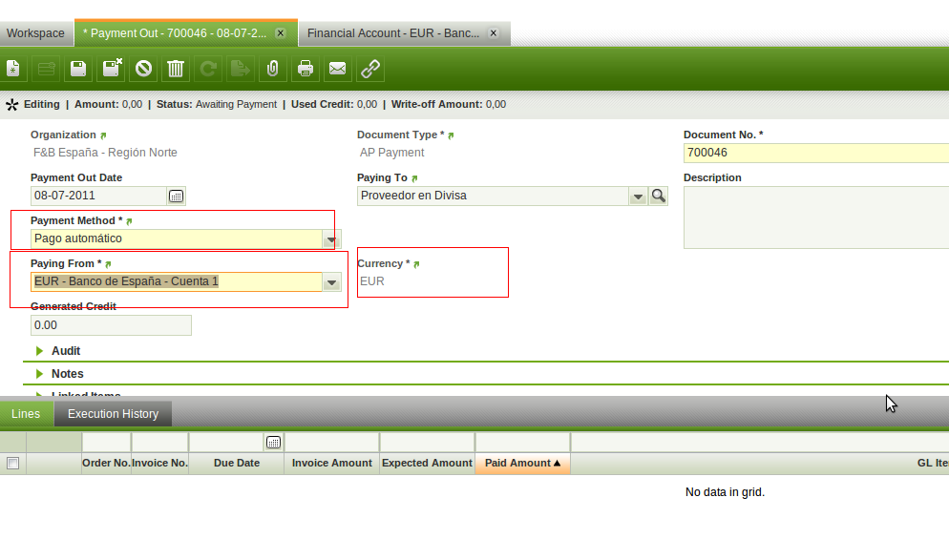This screenshot has width=949, height=560.
Task: Click the Invoice No. filter box
Action: 159,443
